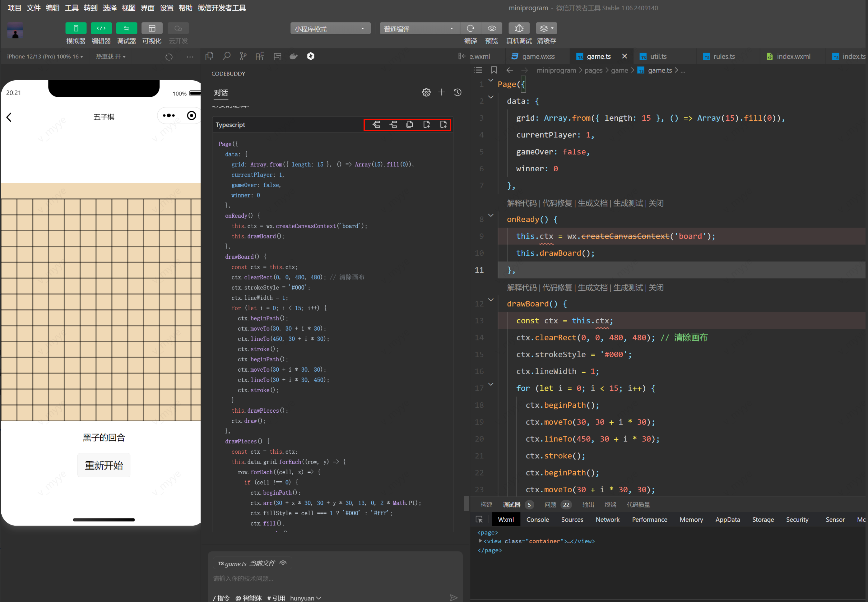Open the 小程序模式 mode dropdown
The height and width of the screenshot is (602, 868).
(330, 29)
